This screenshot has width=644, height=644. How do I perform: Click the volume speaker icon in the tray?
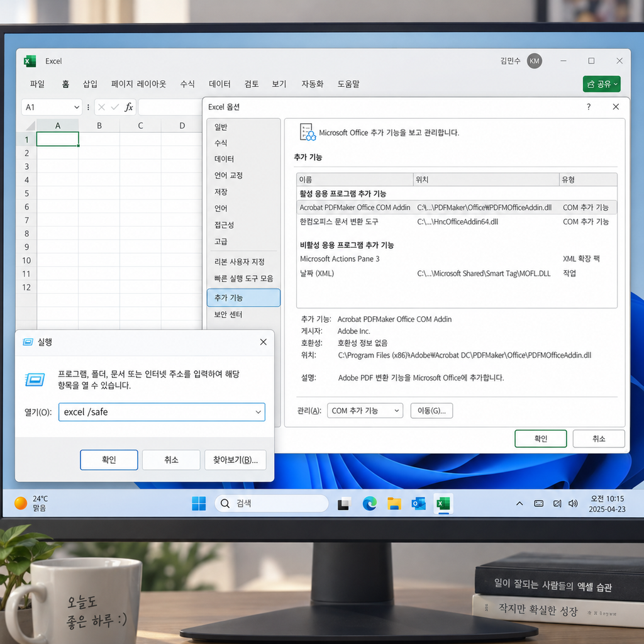tap(573, 504)
